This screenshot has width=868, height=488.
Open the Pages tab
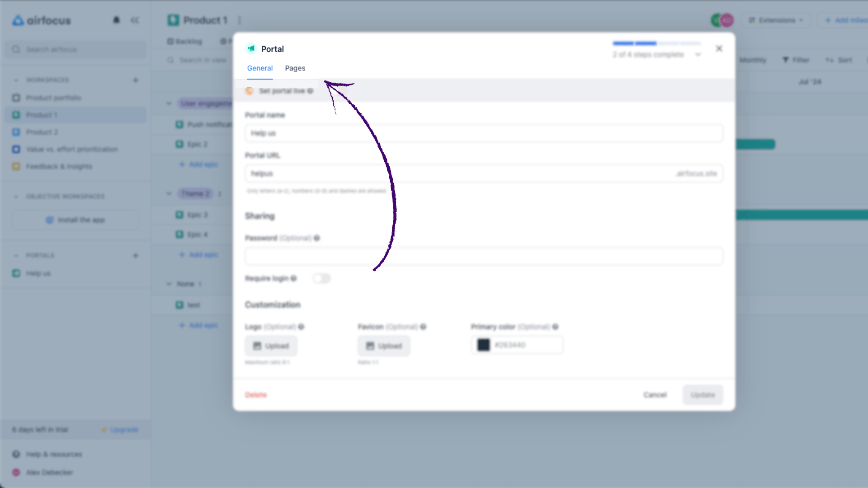pyautogui.click(x=295, y=68)
